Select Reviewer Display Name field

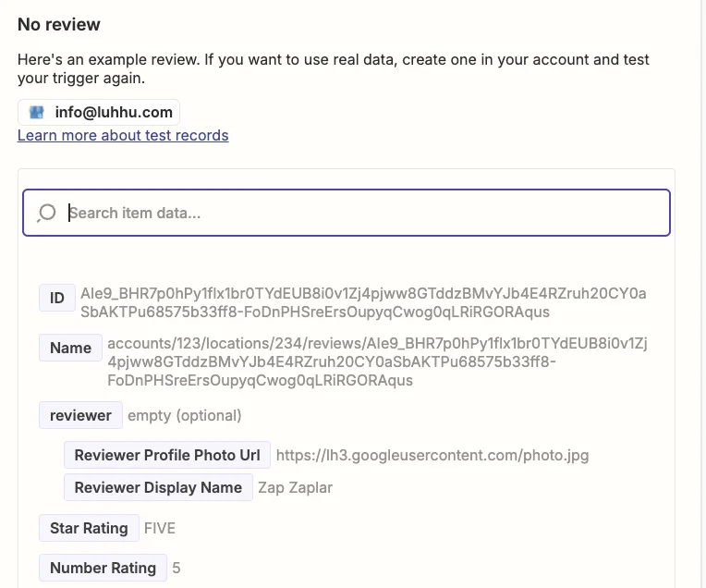158,487
